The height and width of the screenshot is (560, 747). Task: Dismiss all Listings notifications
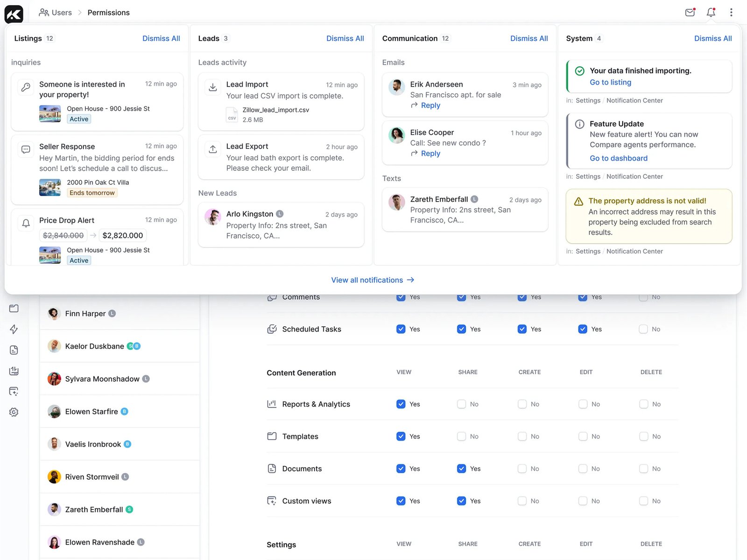point(161,38)
